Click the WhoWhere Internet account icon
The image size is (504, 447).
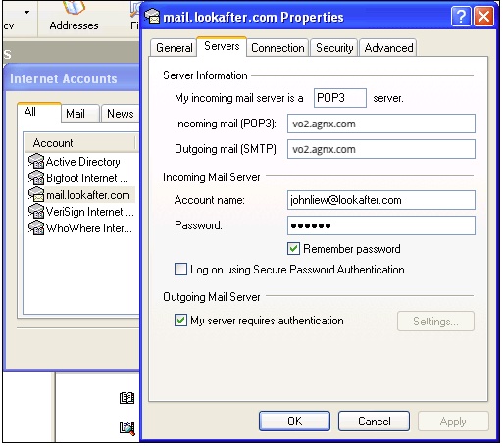tap(36, 228)
